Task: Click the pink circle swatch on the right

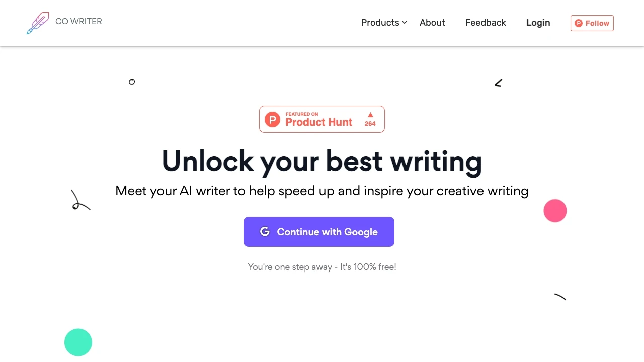Action: click(x=555, y=211)
